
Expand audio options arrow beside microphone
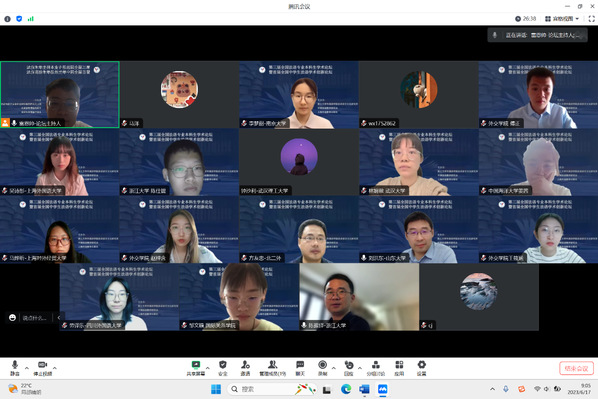click(27, 368)
